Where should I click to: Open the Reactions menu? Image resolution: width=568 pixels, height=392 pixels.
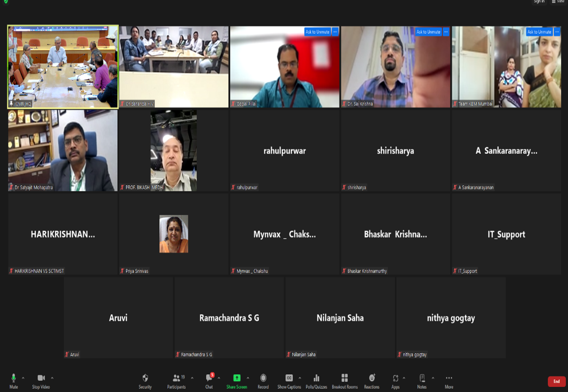[x=371, y=381]
